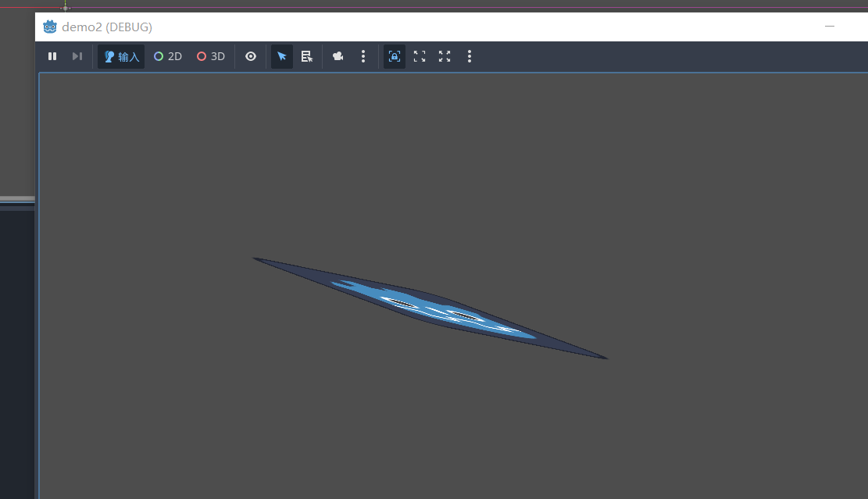Select the arrow select tool

(x=282, y=56)
